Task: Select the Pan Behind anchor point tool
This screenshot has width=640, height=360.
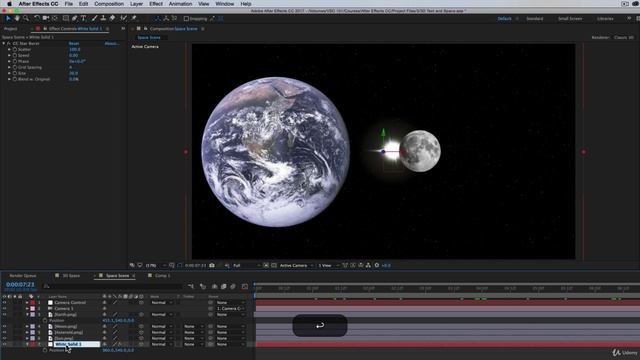Action: pos(55,18)
